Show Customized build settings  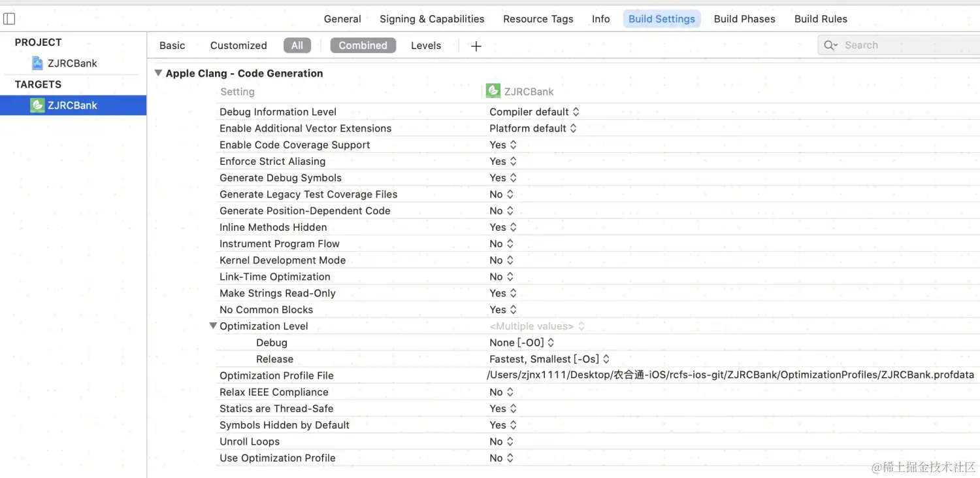click(238, 46)
